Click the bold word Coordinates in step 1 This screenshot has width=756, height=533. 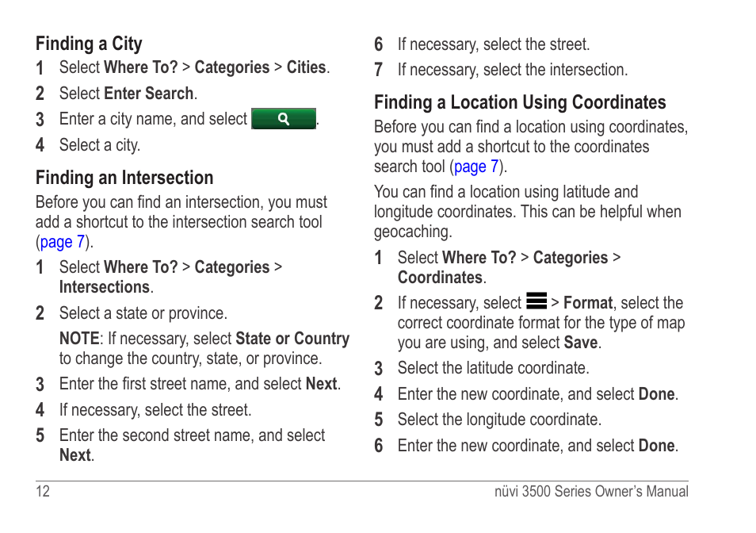pos(440,278)
